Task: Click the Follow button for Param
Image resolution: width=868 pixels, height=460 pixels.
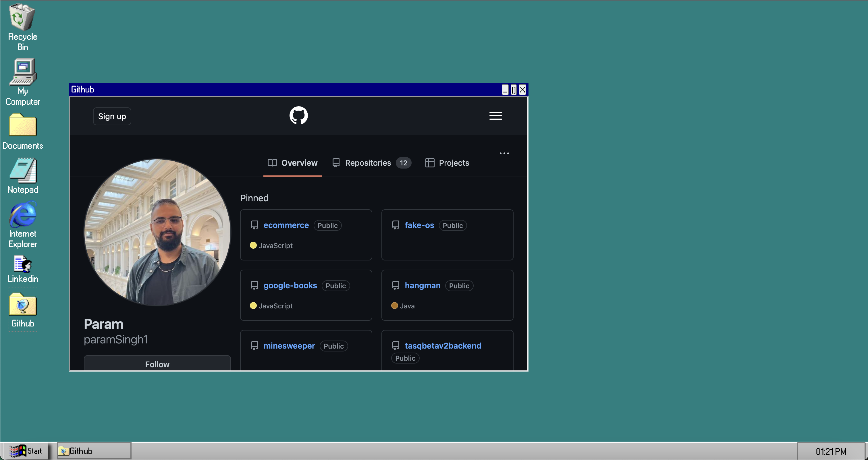Action: click(x=157, y=364)
